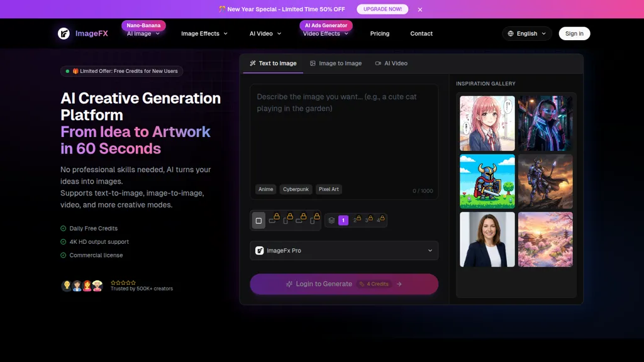Open the Contact page link
The width and height of the screenshot is (644, 362).
[421, 34]
